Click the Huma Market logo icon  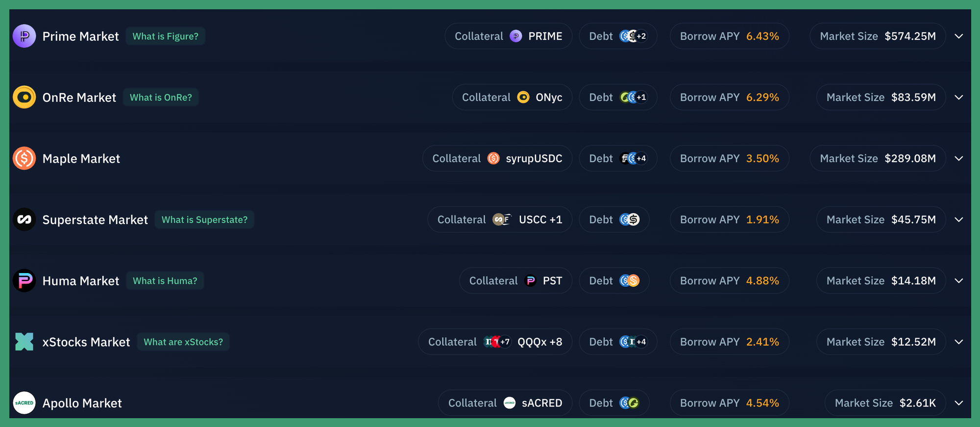(24, 281)
